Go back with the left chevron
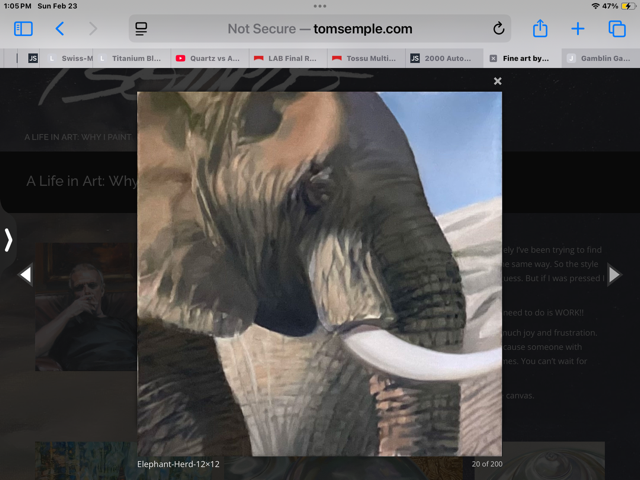The image size is (640, 480). point(60,29)
